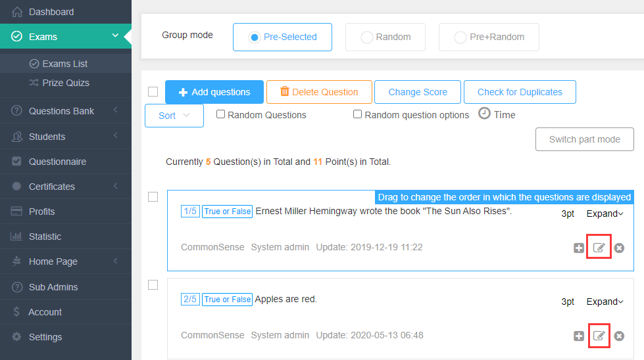644x360 pixels.
Task: Go to the Statistic menu item
Action: 66,236
